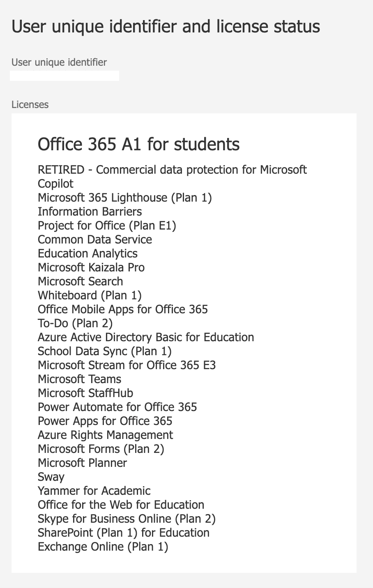This screenshot has width=373, height=588.
Task: Click Microsoft Stream for Office 365 E3
Action: [x=127, y=365]
